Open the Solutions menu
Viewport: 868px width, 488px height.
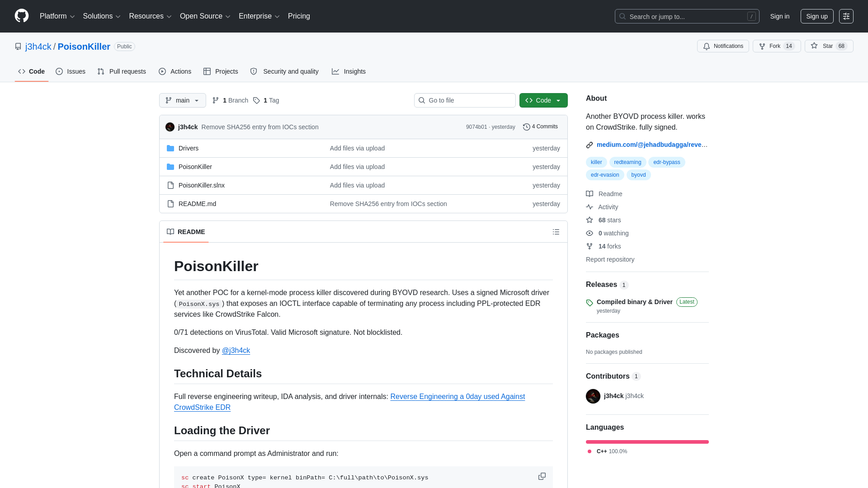coord(101,16)
